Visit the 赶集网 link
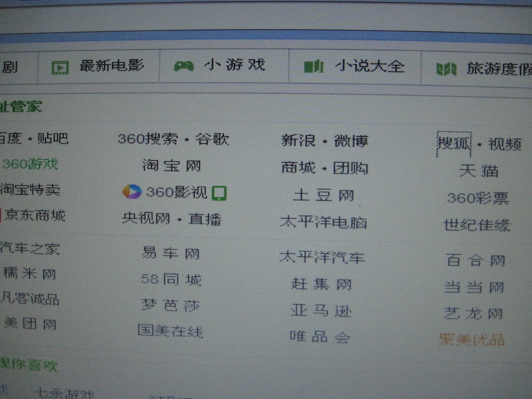532x399 pixels. click(x=321, y=284)
